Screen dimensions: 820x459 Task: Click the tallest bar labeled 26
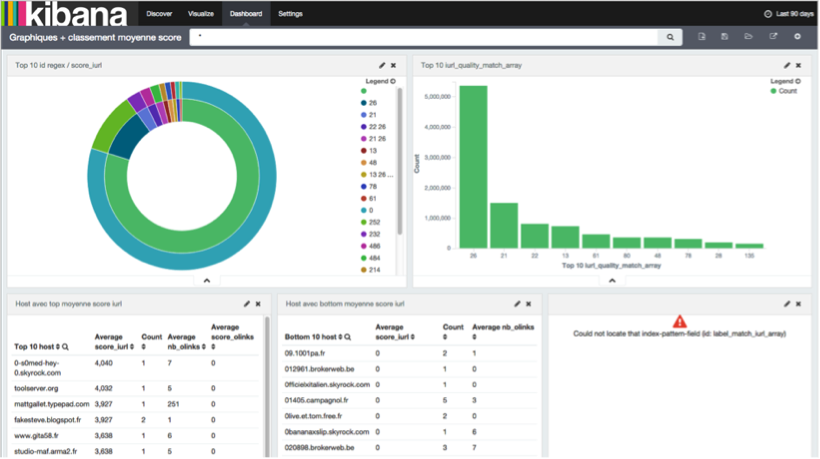473,167
